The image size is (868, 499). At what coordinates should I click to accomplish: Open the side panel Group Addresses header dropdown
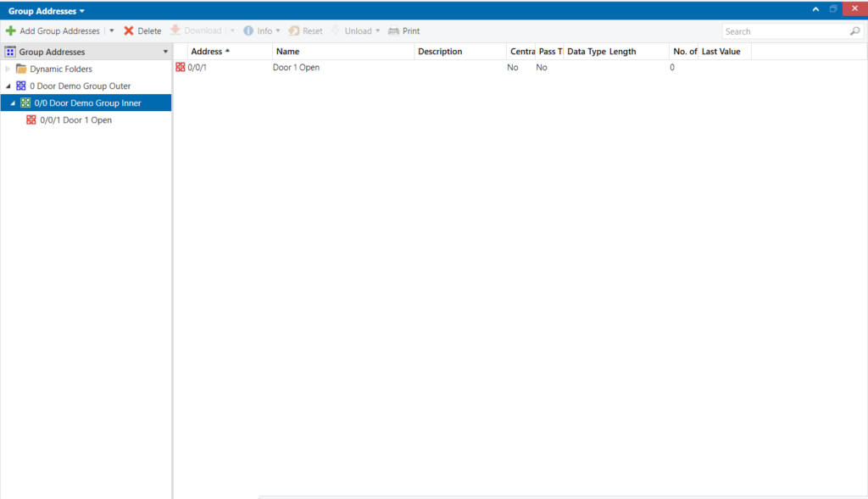(165, 52)
